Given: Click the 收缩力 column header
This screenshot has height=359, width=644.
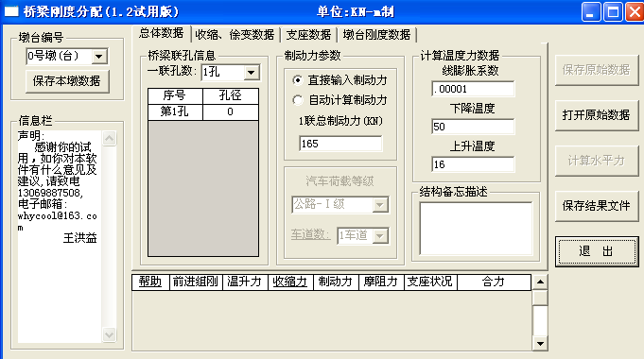Looking at the screenshot, I should (290, 282).
